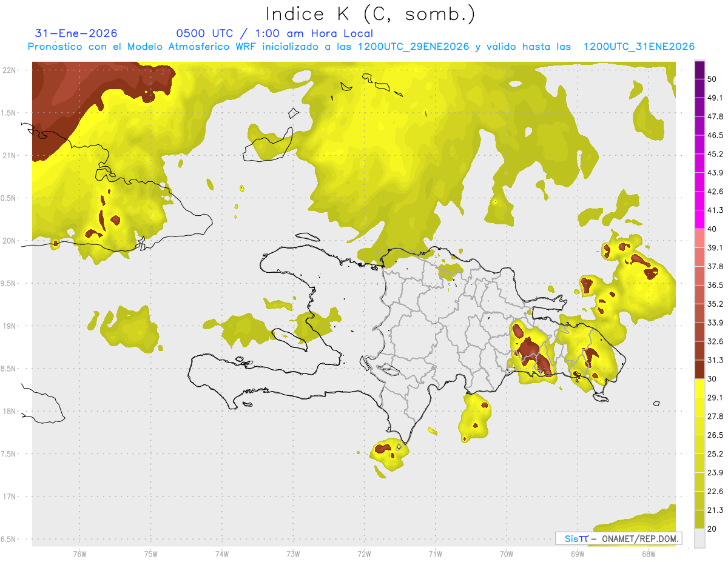Click the "70W" longitude label

[x=507, y=554]
